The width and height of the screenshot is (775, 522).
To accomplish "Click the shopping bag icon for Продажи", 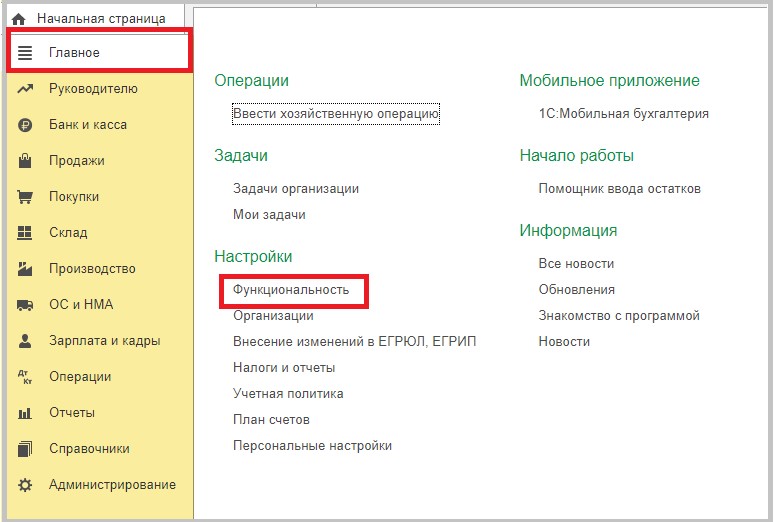I will (25, 161).
